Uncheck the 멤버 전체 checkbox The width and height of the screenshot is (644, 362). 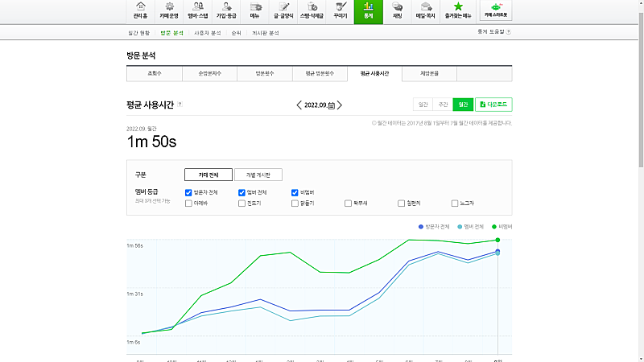(242, 192)
